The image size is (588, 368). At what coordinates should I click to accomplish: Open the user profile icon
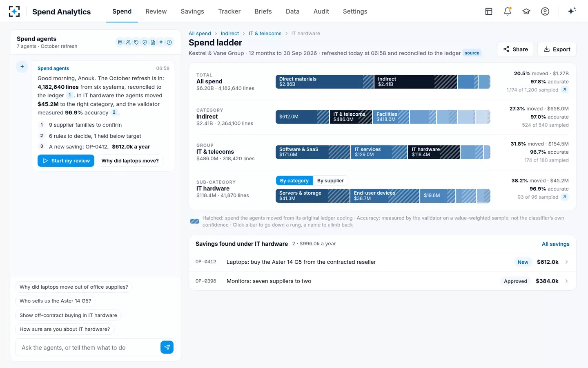point(545,11)
